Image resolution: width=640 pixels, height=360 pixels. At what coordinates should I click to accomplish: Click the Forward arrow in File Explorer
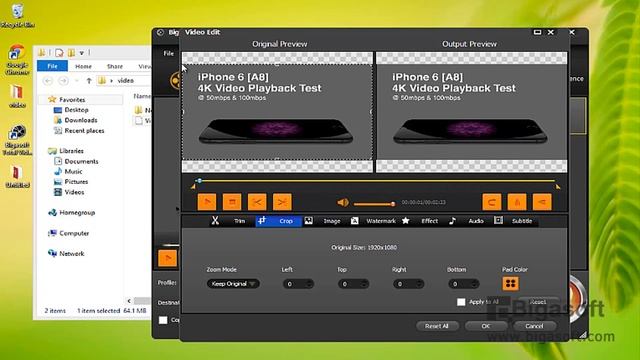point(63,81)
